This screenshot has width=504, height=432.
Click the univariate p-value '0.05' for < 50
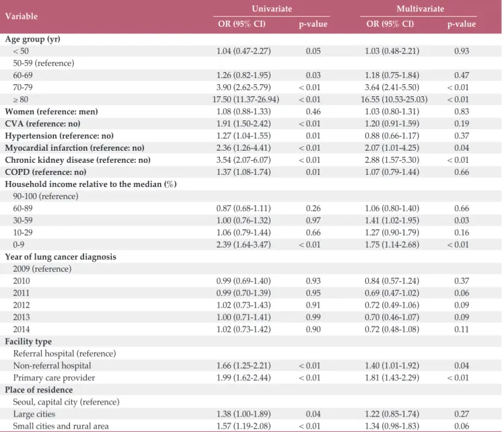[313, 51]
